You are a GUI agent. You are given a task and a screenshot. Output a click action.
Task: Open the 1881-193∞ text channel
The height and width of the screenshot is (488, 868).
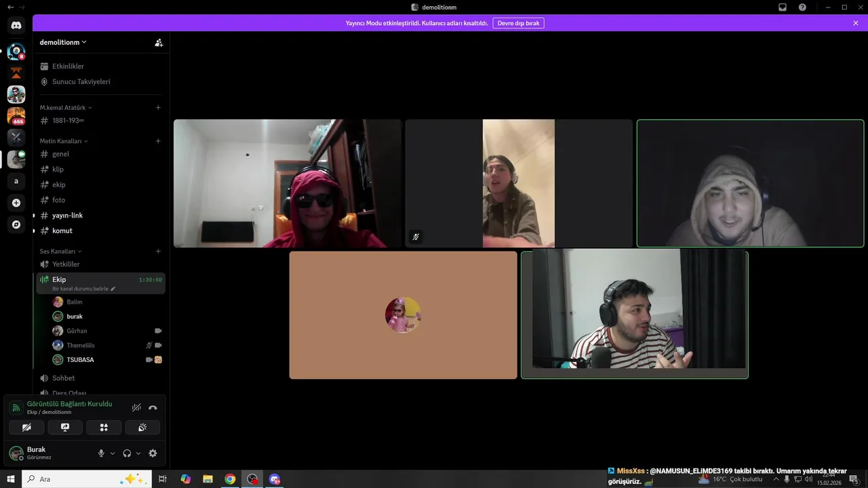point(101,121)
